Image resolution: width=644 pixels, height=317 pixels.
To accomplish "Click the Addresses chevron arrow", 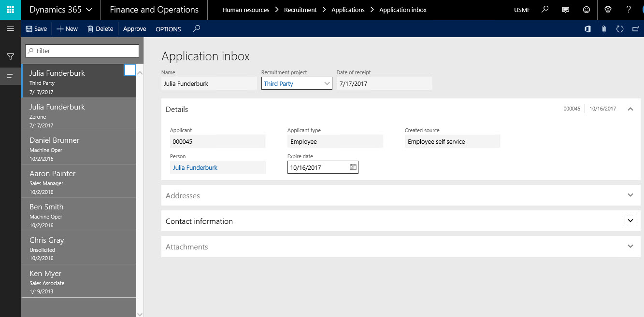I will [630, 195].
